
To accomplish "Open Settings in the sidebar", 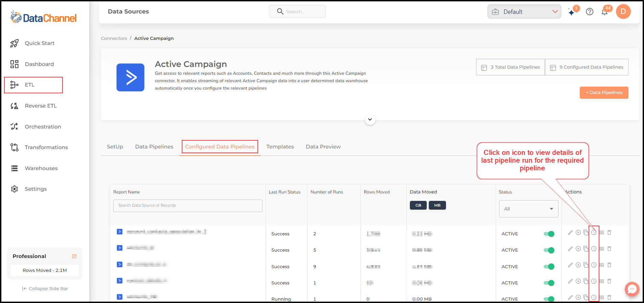I will pyautogui.click(x=29, y=189).
